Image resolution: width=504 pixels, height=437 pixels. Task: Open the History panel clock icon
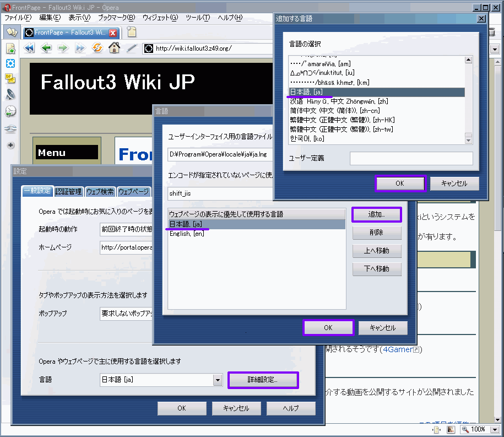(10, 111)
